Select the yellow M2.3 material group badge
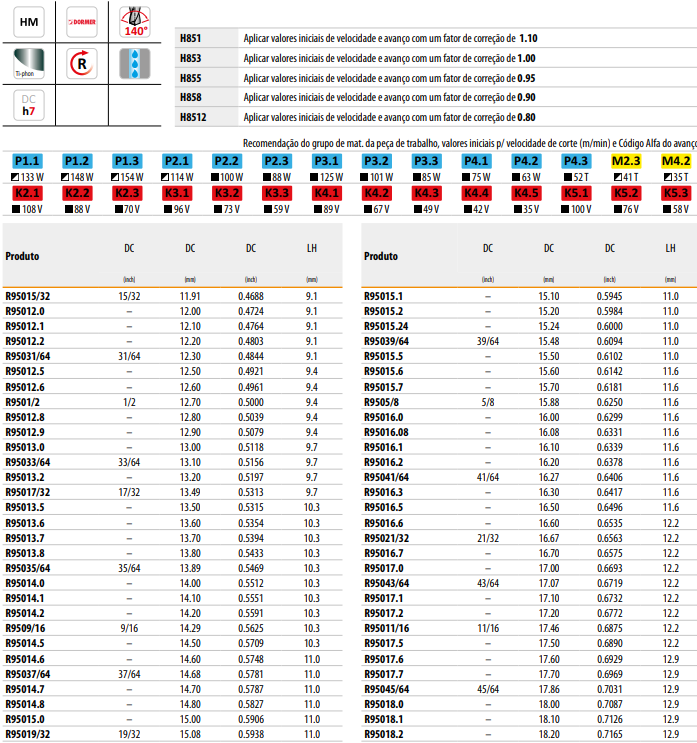 click(626, 161)
